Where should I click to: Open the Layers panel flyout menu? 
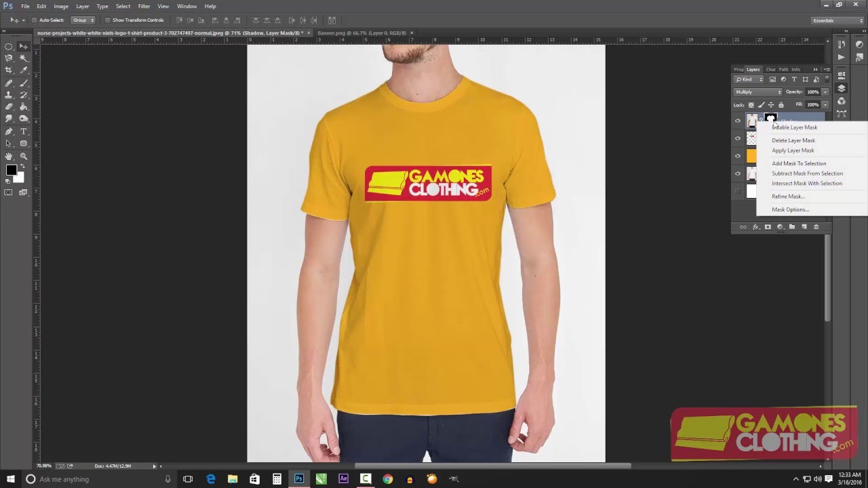point(827,69)
